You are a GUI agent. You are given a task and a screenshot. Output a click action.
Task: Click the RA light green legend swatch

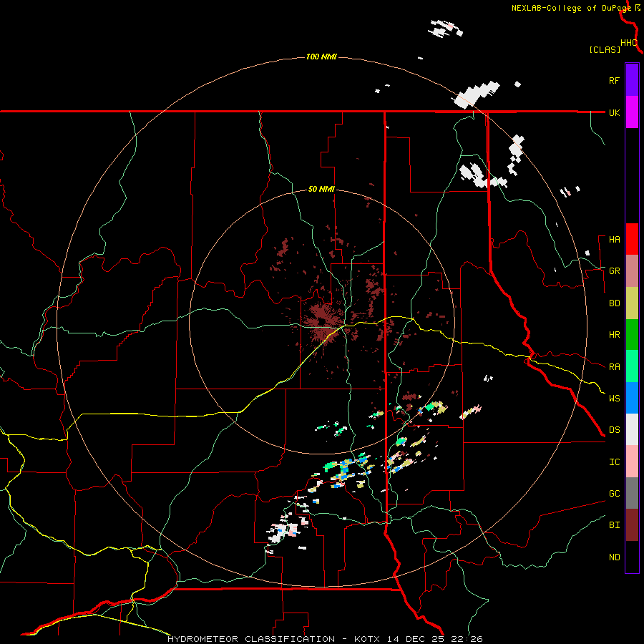pyautogui.click(x=632, y=366)
